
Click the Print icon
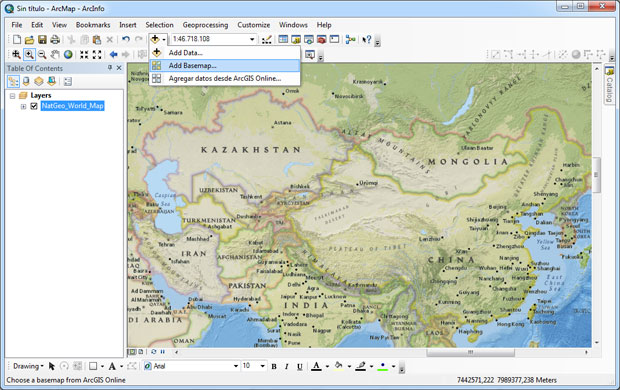click(x=55, y=39)
